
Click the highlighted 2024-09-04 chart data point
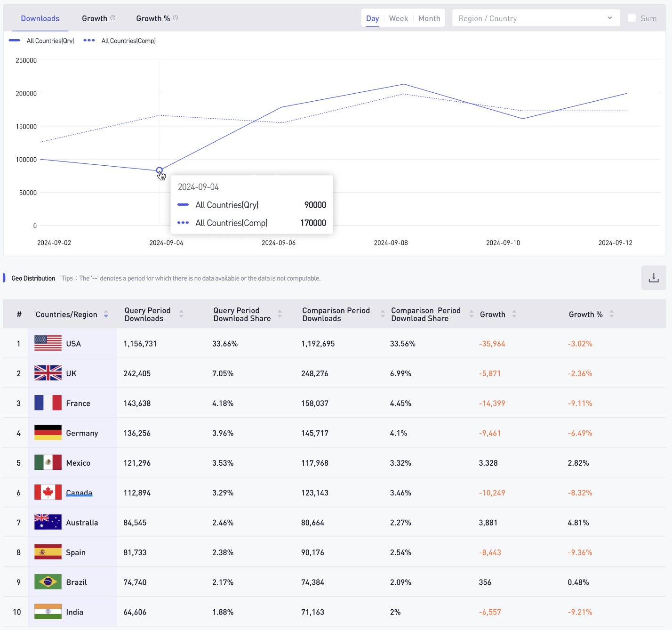point(160,170)
